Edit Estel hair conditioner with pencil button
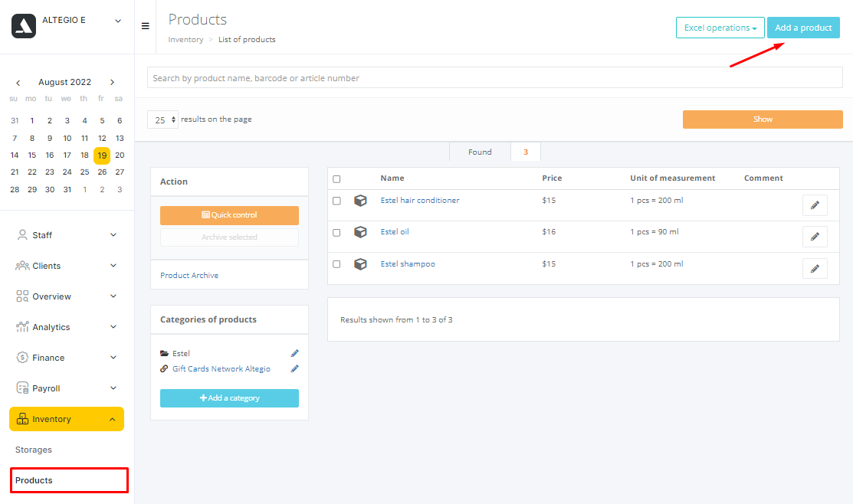853x504 pixels. pyautogui.click(x=815, y=205)
